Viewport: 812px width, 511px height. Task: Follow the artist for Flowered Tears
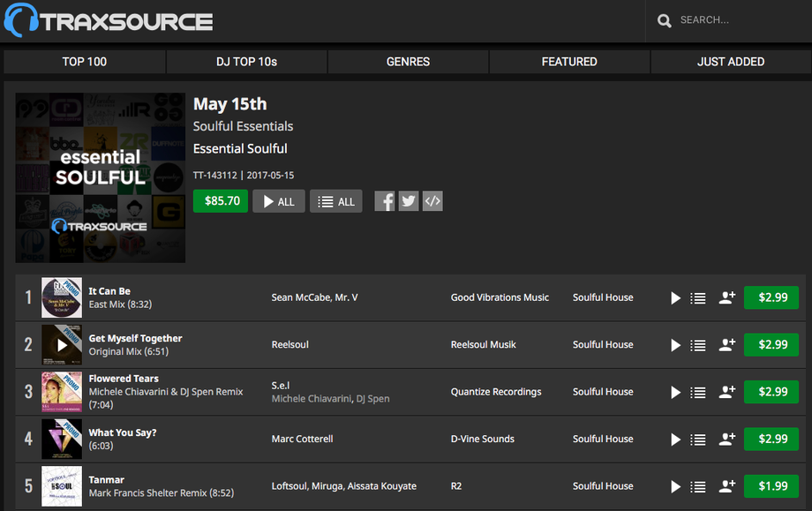[727, 392]
